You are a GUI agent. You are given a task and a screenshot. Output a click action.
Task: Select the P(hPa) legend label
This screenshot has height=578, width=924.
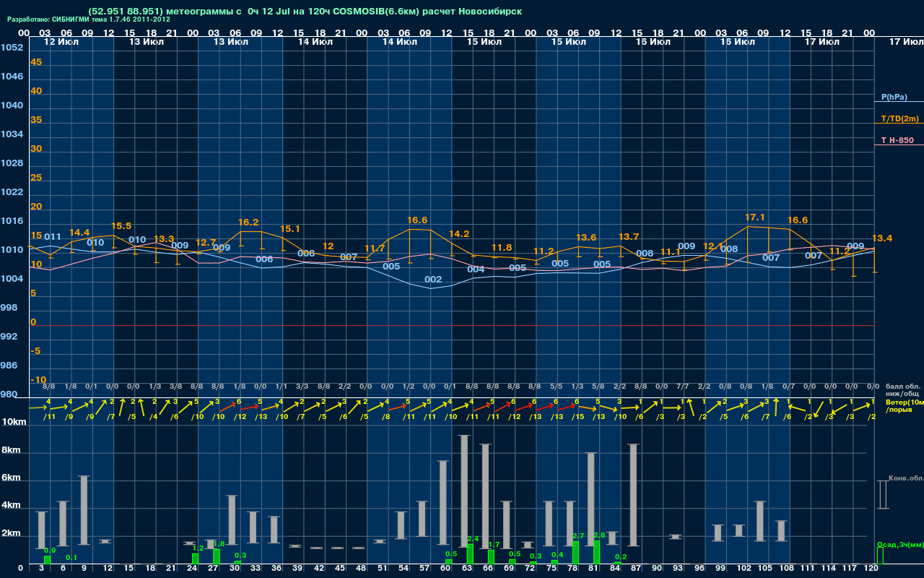(x=894, y=97)
